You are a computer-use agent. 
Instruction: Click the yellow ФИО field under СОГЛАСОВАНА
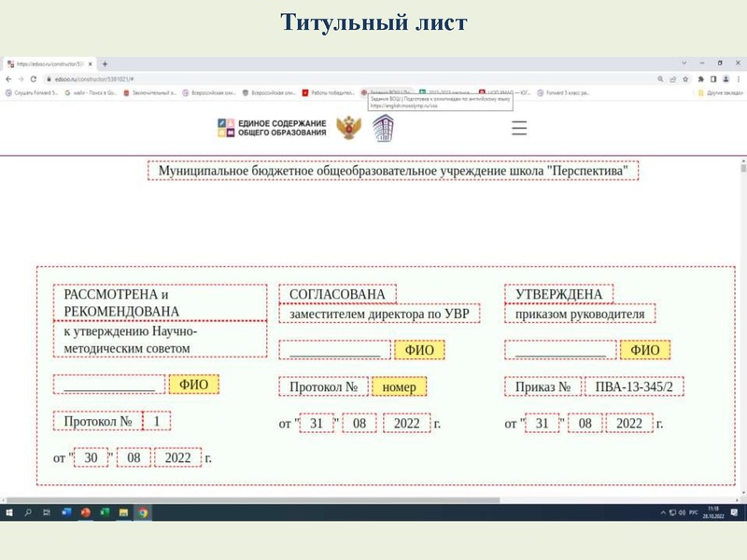coord(421,351)
